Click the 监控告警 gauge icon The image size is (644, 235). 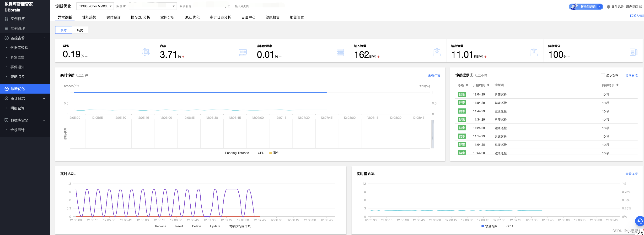tap(6, 38)
